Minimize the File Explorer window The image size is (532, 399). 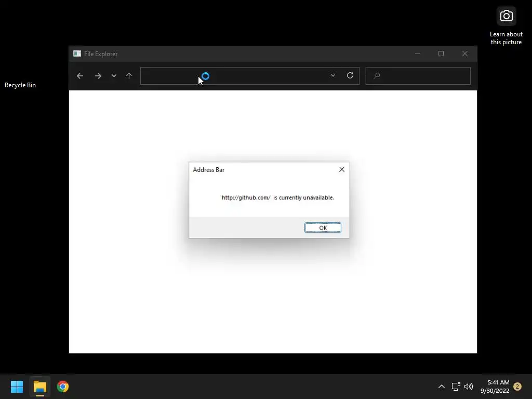418,54
